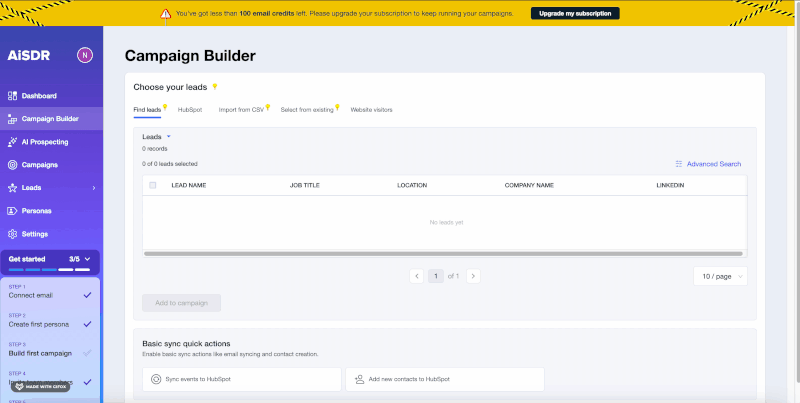Click the lightbulb hint on Import from CSV
Image resolution: width=800 pixels, height=403 pixels.
point(267,107)
